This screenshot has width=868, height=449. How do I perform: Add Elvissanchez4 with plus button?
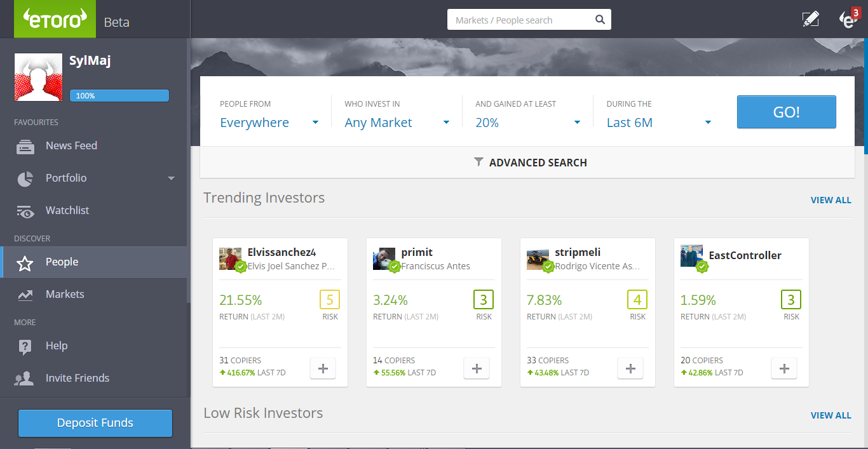point(323,368)
